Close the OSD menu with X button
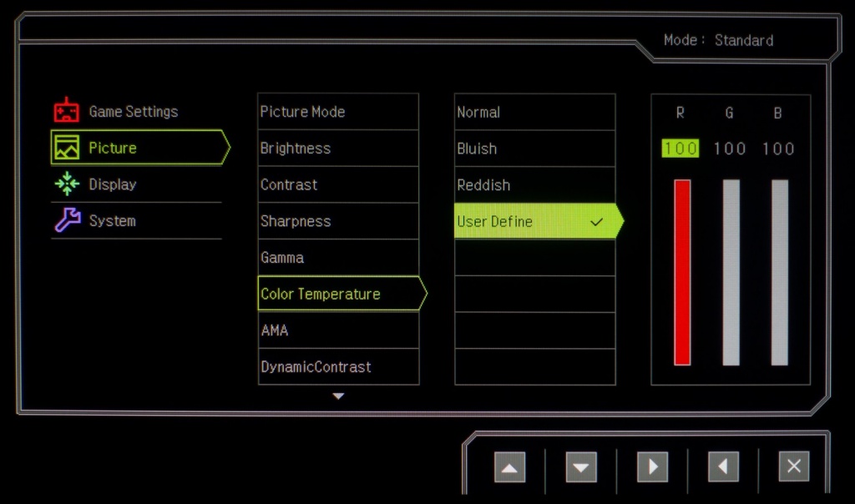This screenshot has height=504, width=855. point(793,466)
